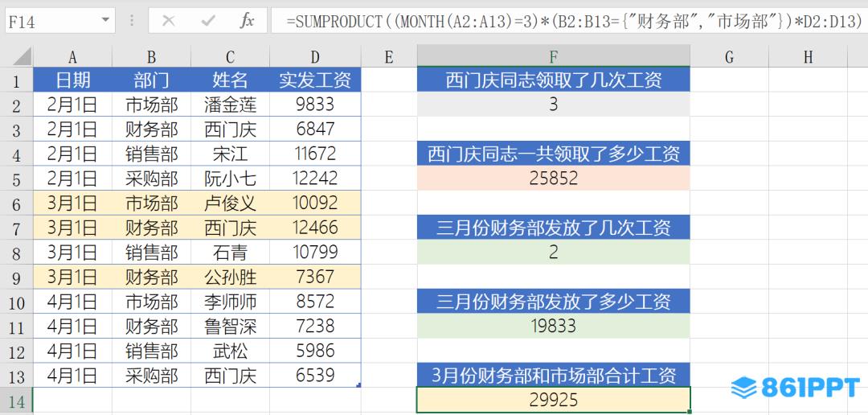This screenshot has height=415, width=868.
Task: Click result cell showing 3
Action: coord(554,105)
